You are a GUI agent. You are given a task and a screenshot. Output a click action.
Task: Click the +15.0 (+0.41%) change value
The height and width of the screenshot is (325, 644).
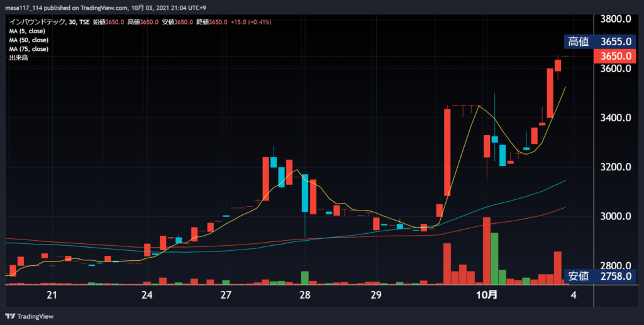tap(250, 22)
